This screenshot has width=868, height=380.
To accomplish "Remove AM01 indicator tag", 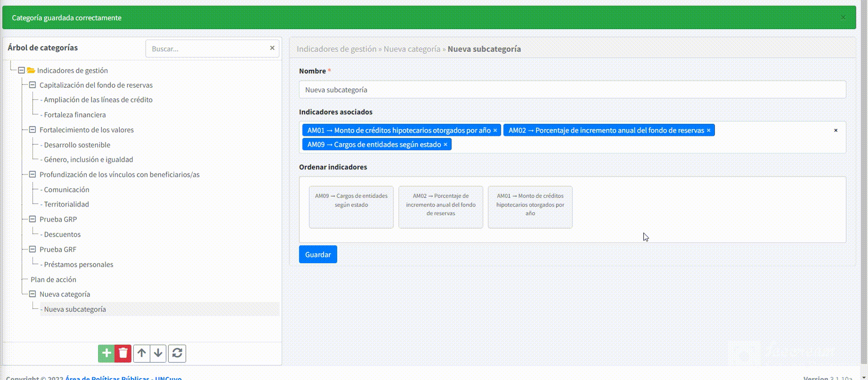I will [x=495, y=131].
